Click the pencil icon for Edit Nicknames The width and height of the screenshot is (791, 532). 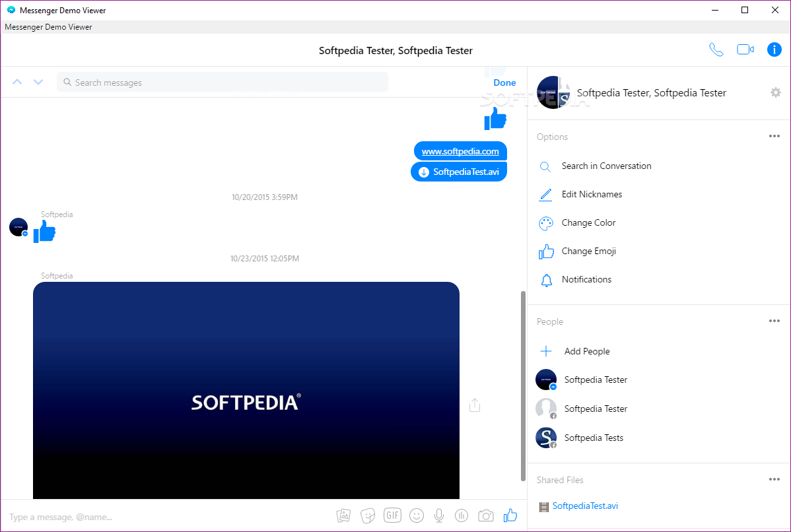coord(545,195)
